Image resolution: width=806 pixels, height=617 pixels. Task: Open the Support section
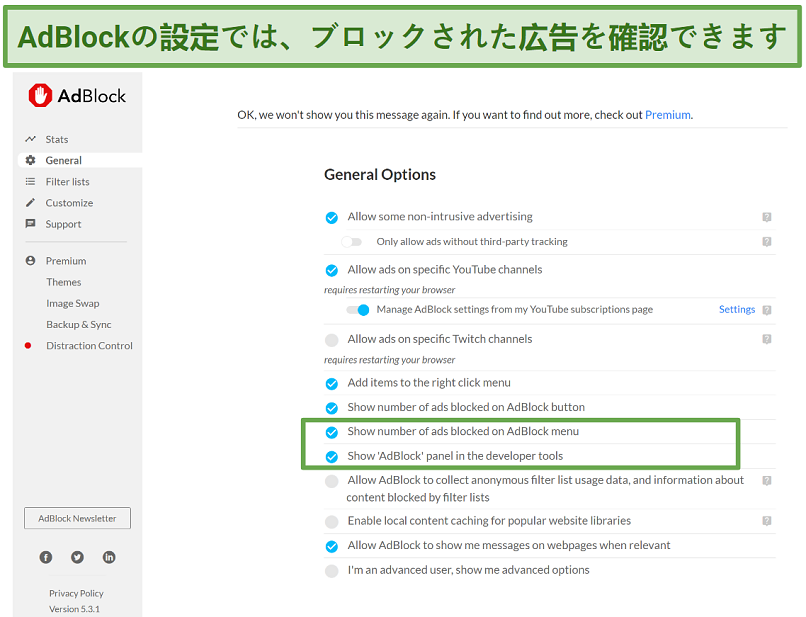coord(63,224)
